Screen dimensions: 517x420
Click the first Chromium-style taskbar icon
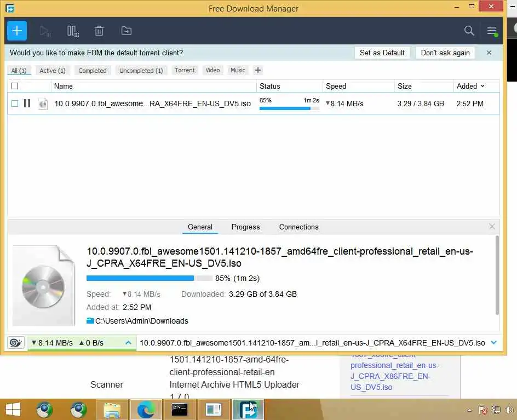44,410
